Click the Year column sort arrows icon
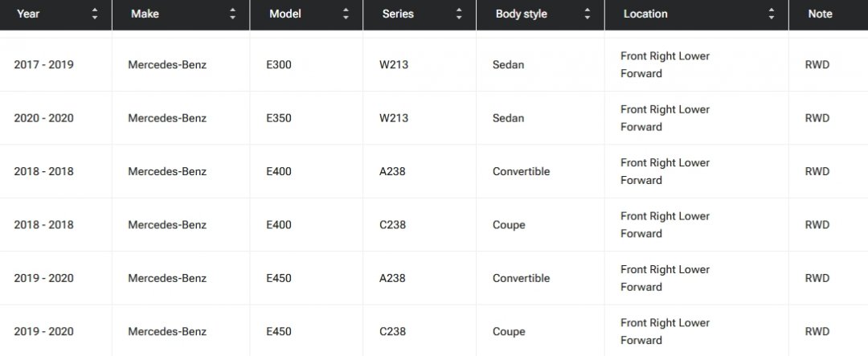The height and width of the screenshot is (356, 868). pos(95,14)
